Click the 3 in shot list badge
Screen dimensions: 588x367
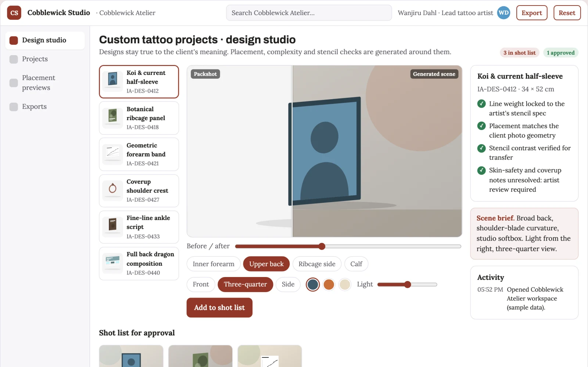tap(520, 53)
